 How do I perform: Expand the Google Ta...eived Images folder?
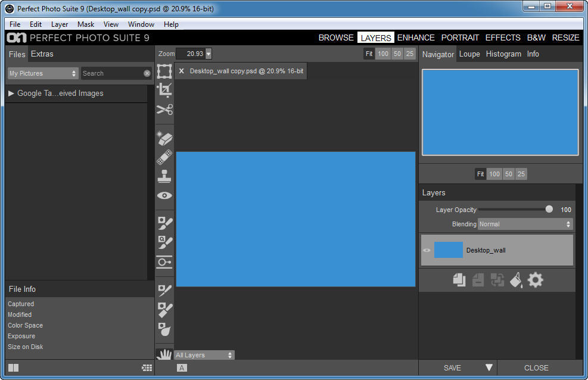[11, 94]
